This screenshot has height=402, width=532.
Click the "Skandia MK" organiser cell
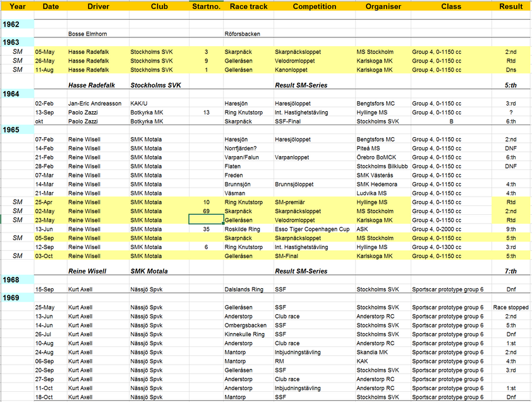pyautogui.click(x=383, y=353)
